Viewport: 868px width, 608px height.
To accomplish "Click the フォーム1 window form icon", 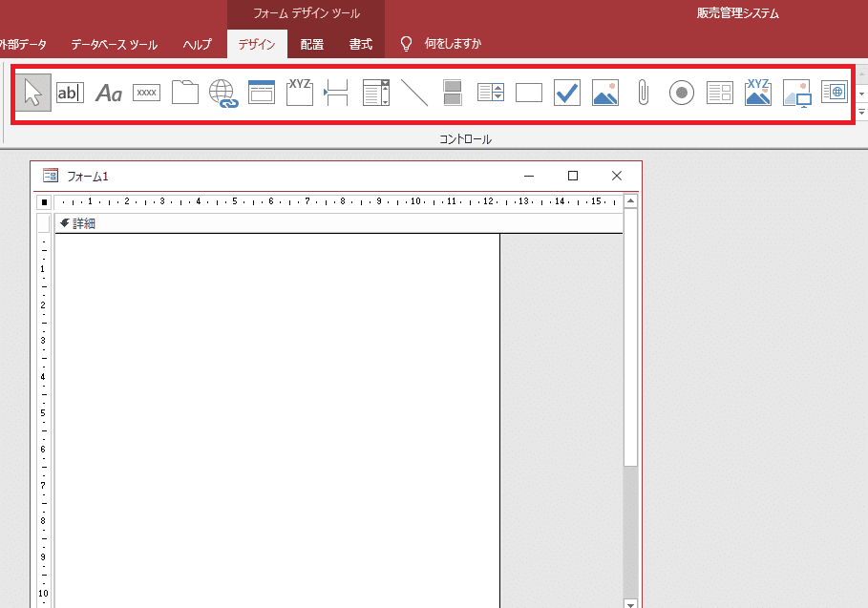I will [51, 176].
